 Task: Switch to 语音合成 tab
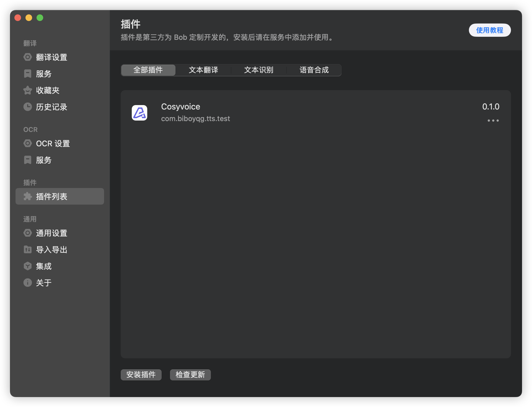coord(314,70)
